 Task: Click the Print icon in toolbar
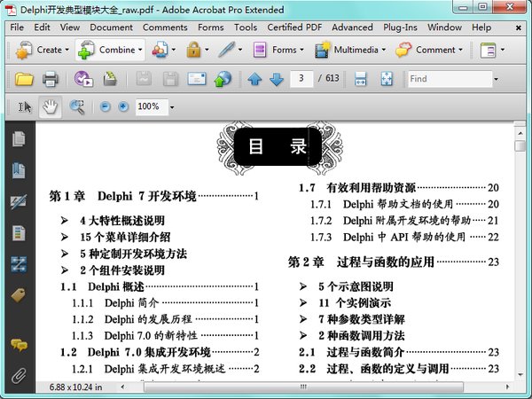pyautogui.click(x=51, y=79)
